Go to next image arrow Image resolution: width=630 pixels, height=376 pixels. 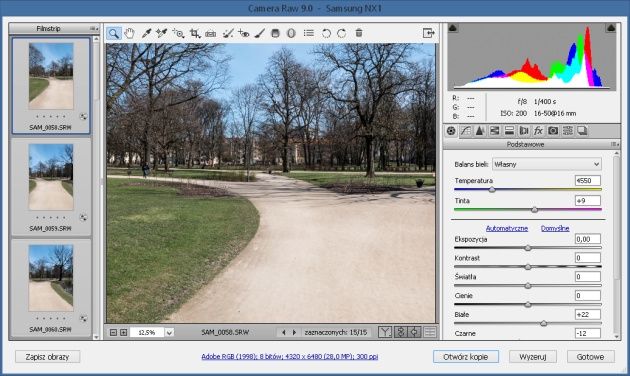(295, 333)
